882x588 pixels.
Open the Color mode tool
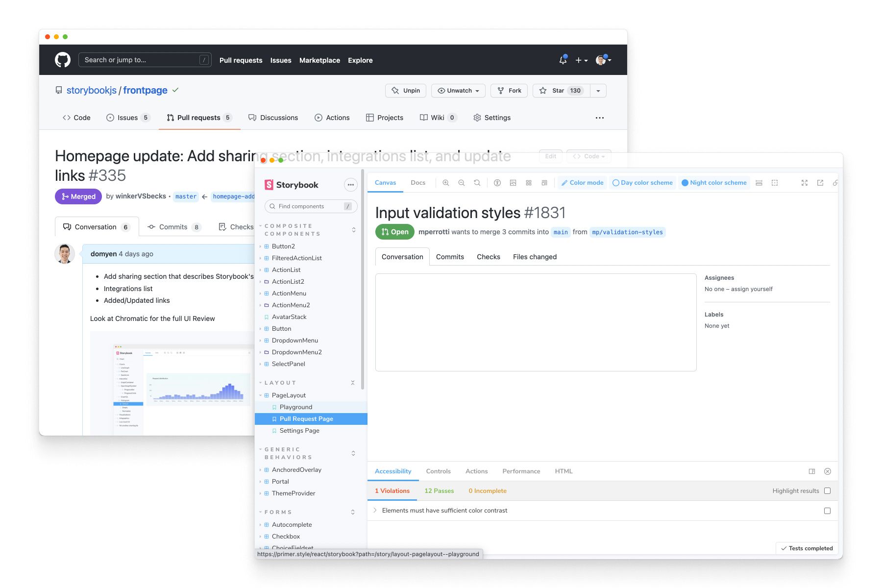[583, 183]
